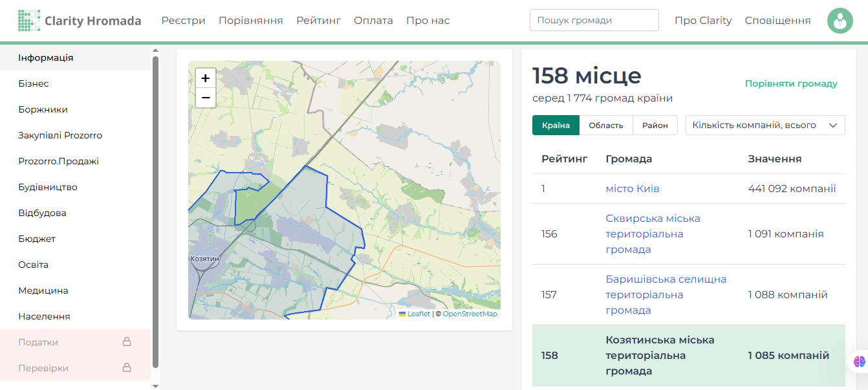Open Сповіщення notifications
The height and width of the screenshot is (390, 868).
(777, 21)
